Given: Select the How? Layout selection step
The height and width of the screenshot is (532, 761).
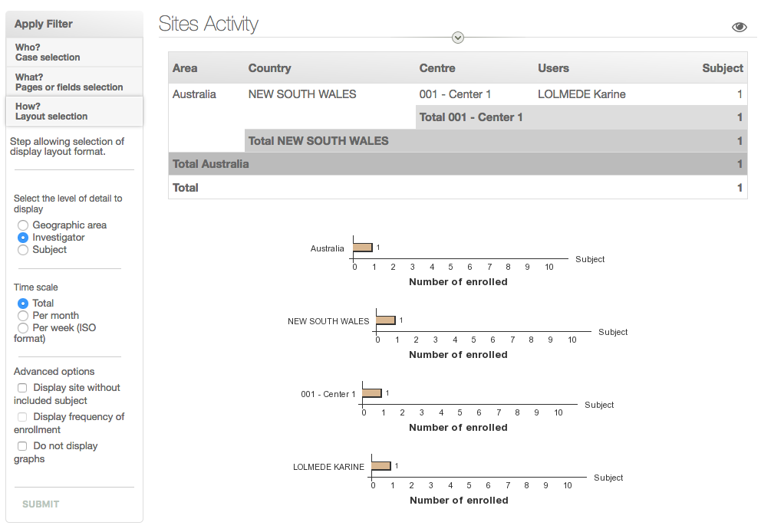Looking at the screenshot, I should (74, 111).
